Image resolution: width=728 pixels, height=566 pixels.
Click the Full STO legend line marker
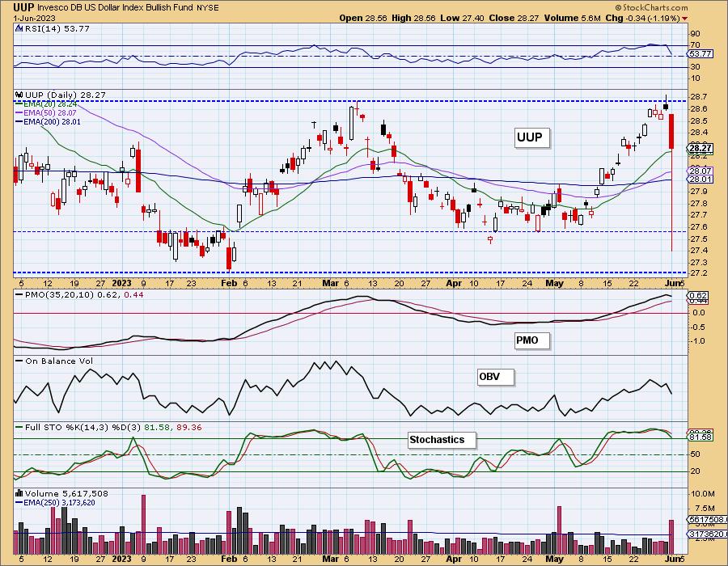click(19, 427)
